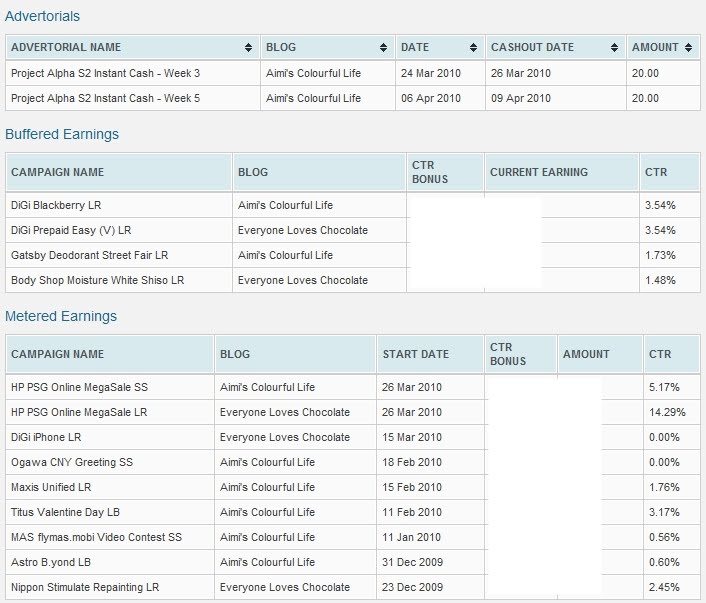Select the DiGi iPhone LR campaign
The width and height of the screenshot is (706, 603).
pyautogui.click(x=46, y=437)
